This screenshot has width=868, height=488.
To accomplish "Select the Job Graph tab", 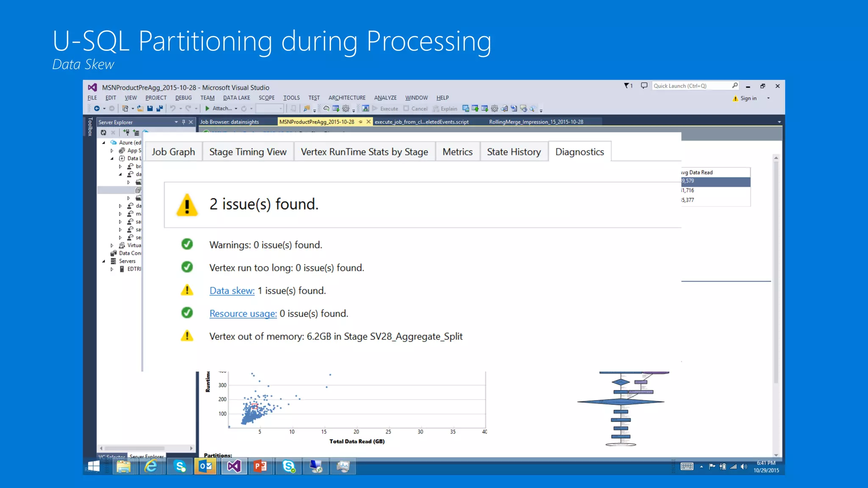I will [173, 152].
